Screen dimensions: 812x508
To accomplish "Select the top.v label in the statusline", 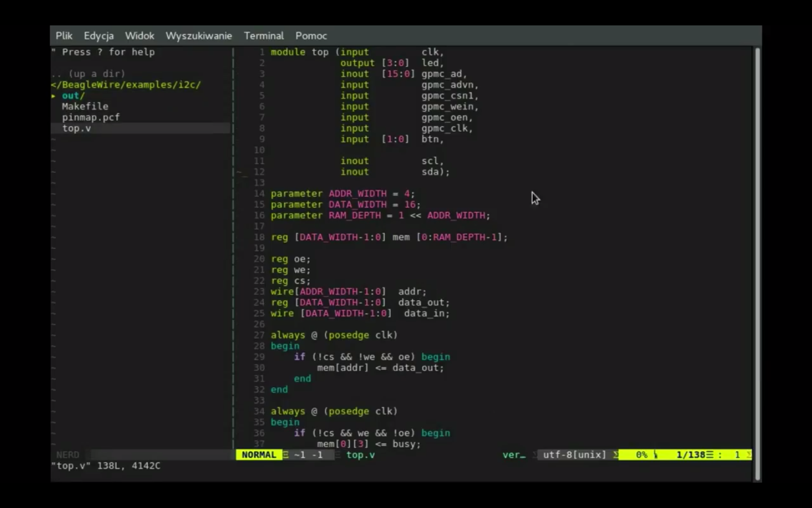I will click(361, 455).
